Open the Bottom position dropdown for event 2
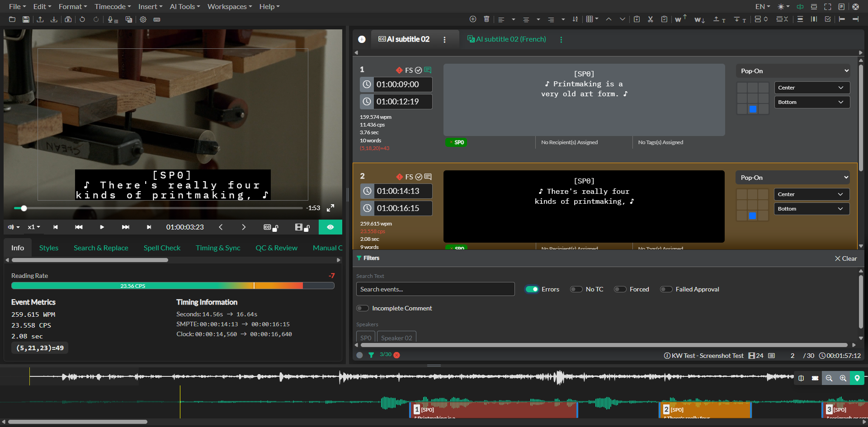The height and width of the screenshot is (427, 868). point(811,209)
